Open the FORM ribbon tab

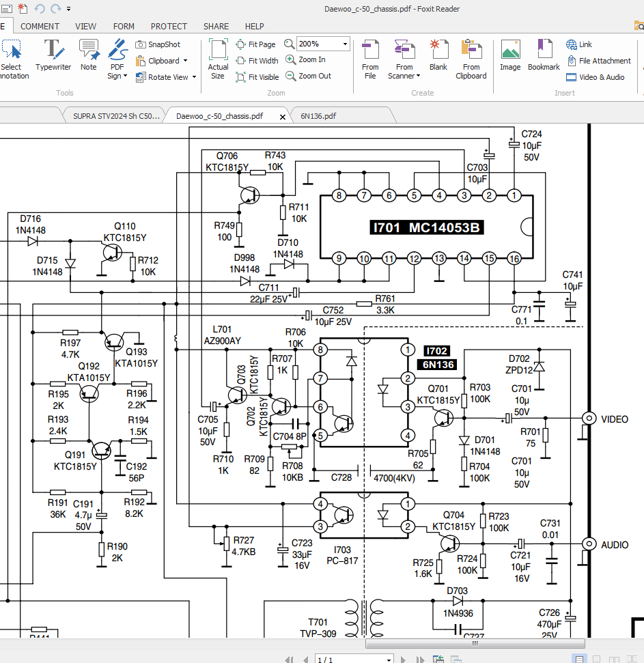[x=124, y=26]
